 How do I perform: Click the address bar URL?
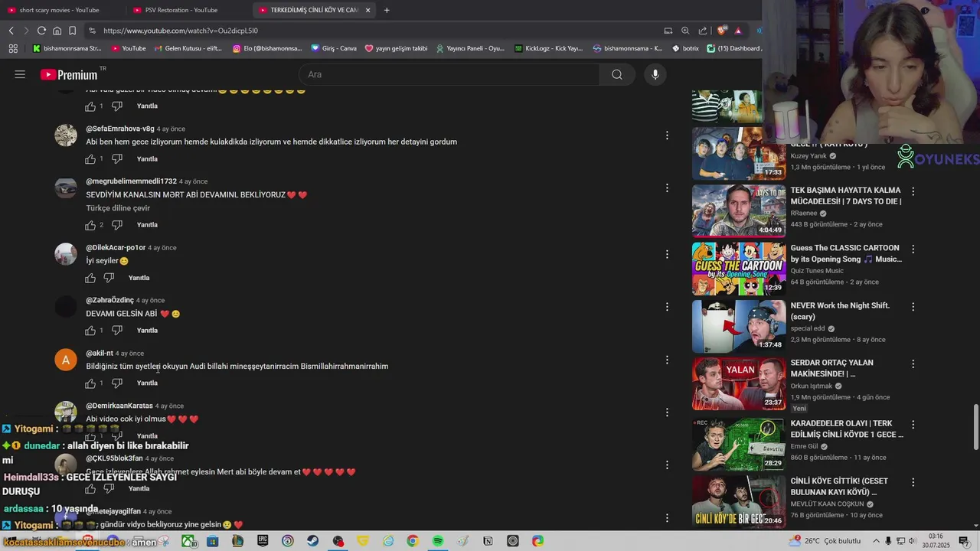click(x=181, y=31)
